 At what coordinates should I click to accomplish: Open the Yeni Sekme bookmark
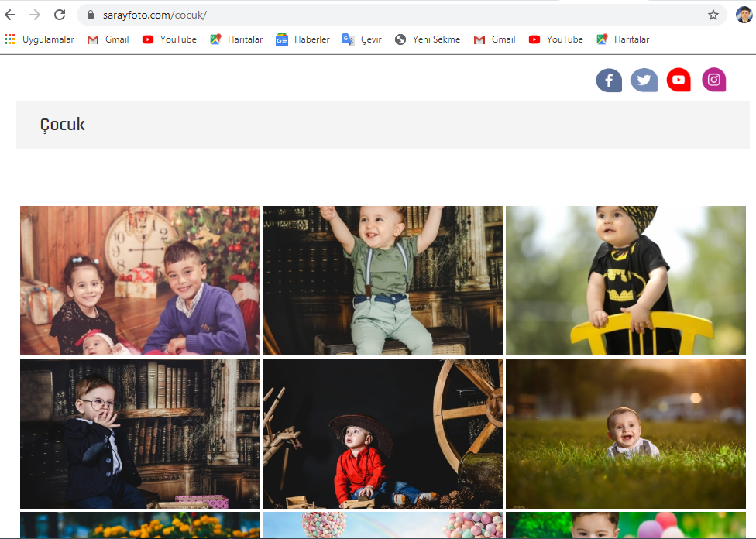427,39
